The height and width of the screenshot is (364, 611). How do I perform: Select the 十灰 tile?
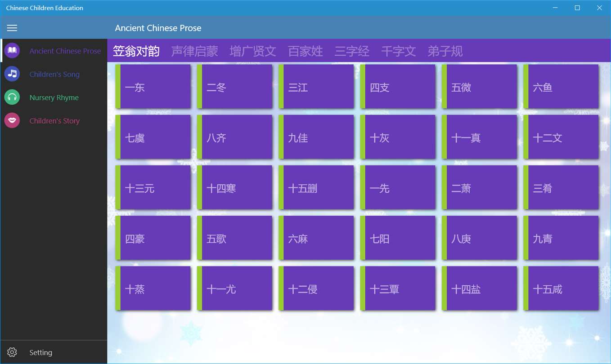pyautogui.click(x=398, y=137)
